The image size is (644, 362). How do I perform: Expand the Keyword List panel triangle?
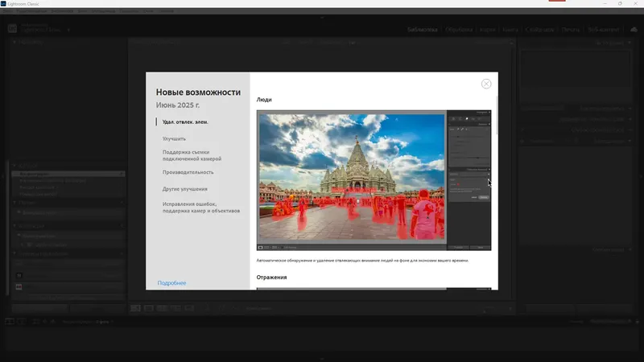pos(630,130)
